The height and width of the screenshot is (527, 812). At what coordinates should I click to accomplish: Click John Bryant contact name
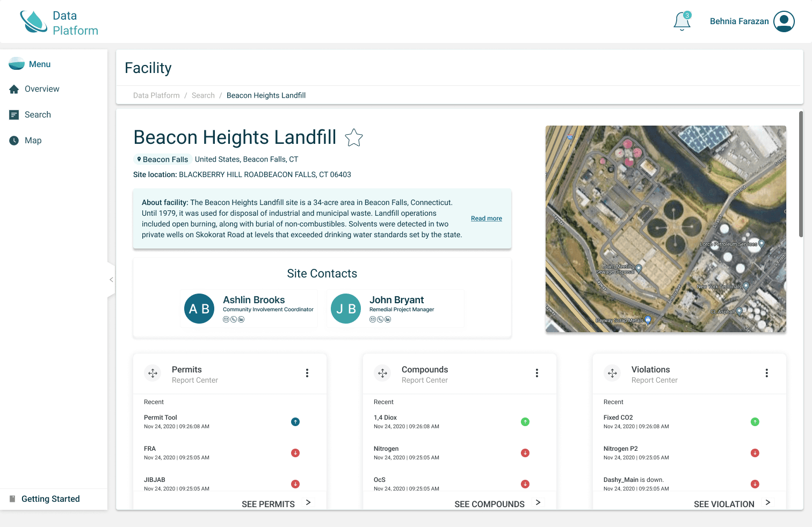coord(396,300)
